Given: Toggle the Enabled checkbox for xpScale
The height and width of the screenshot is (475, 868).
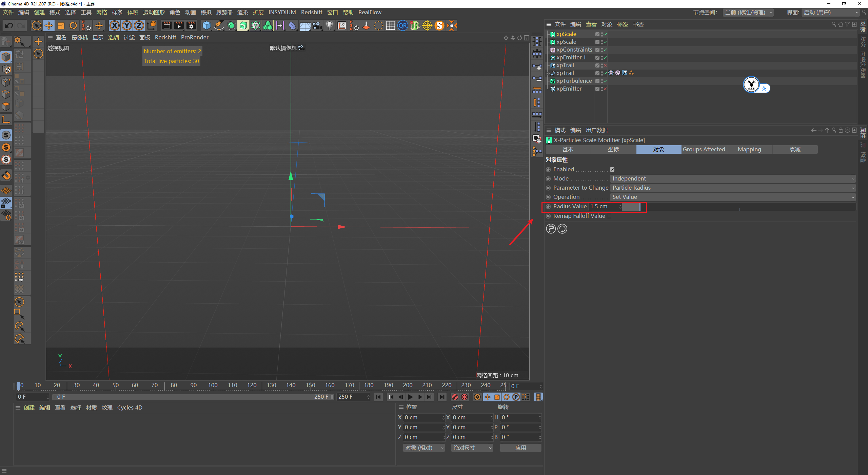Looking at the screenshot, I should coord(612,169).
